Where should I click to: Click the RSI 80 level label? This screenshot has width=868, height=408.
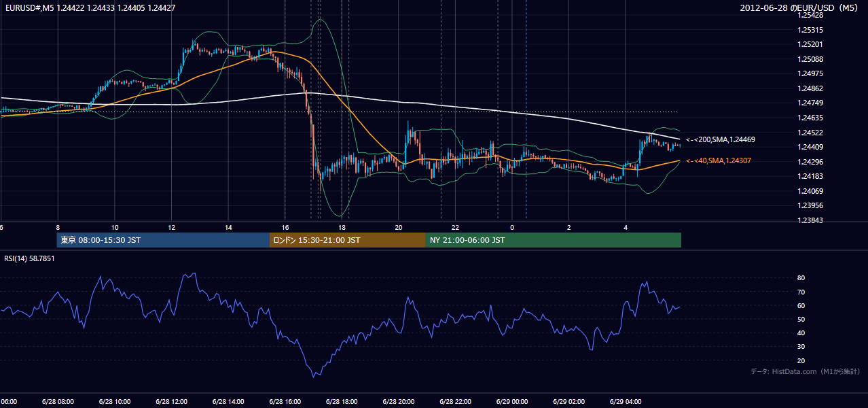(x=801, y=278)
